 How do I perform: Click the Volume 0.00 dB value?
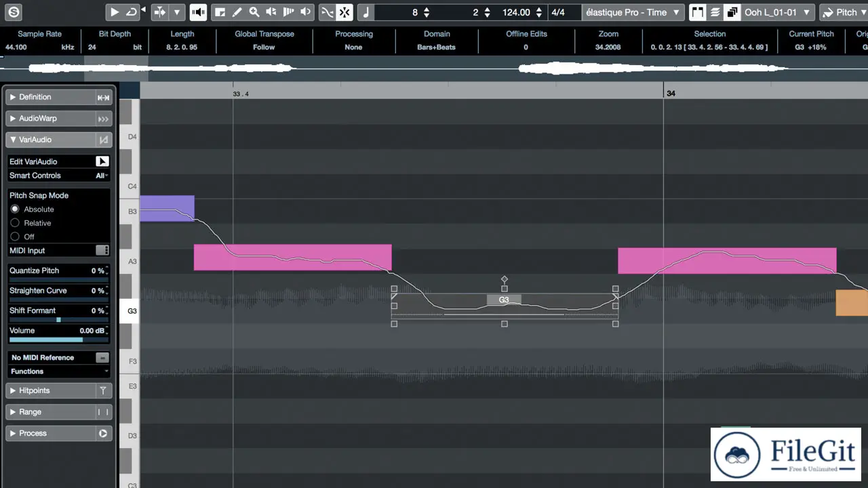click(92, 331)
